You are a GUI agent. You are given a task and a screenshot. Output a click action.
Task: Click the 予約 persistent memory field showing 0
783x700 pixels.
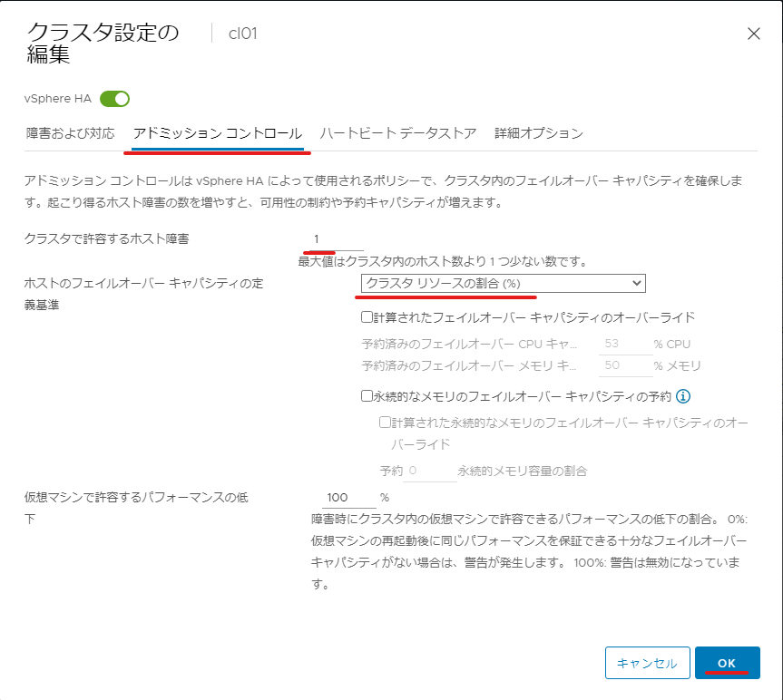pyautogui.click(x=430, y=471)
